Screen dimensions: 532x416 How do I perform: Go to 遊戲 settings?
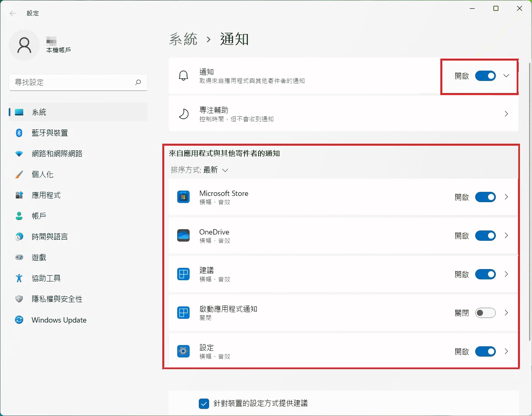(x=78, y=257)
